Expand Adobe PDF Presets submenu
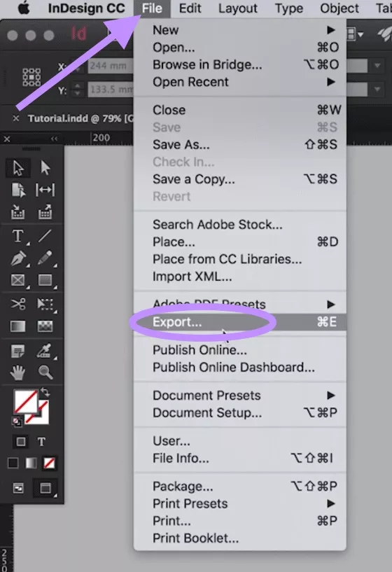The width and height of the screenshot is (392, 572). pyautogui.click(x=240, y=305)
